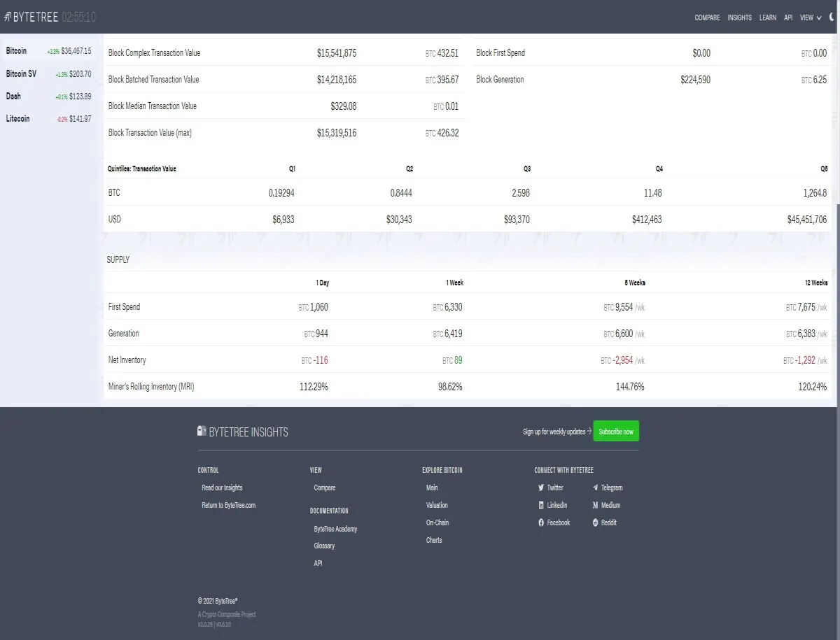Image resolution: width=840 pixels, height=640 pixels.
Task: Open the LEARN menu item
Action: [768, 17]
